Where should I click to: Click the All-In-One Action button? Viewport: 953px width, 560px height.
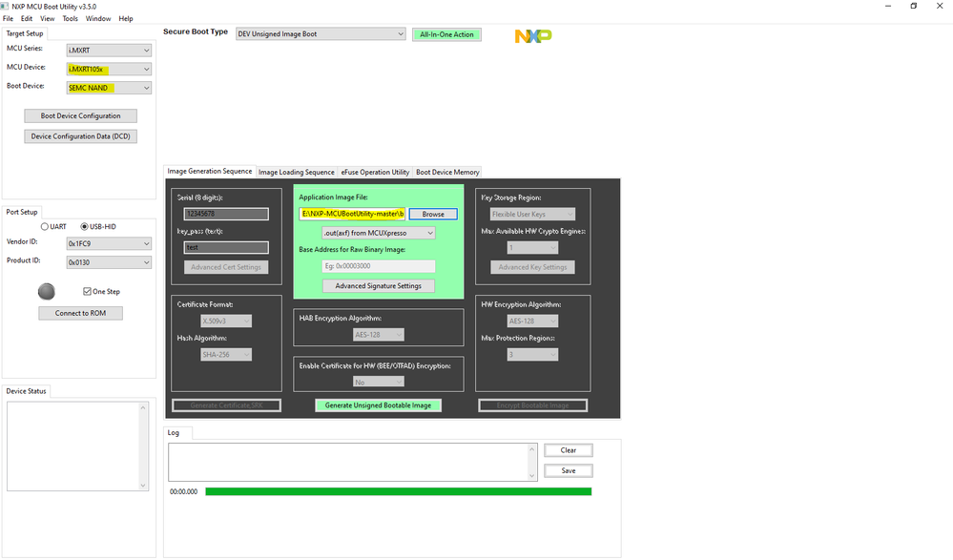[x=446, y=34]
